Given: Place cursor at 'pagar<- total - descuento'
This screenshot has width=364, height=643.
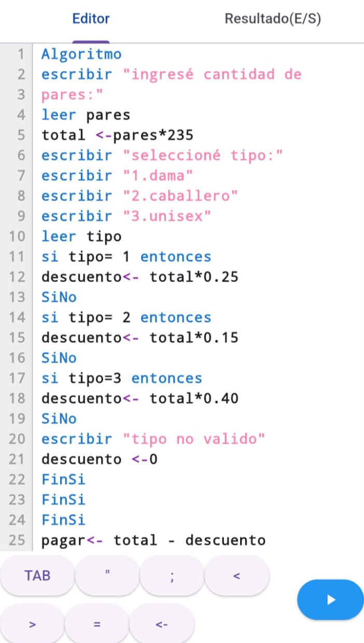Looking at the screenshot, I should coord(153,540).
